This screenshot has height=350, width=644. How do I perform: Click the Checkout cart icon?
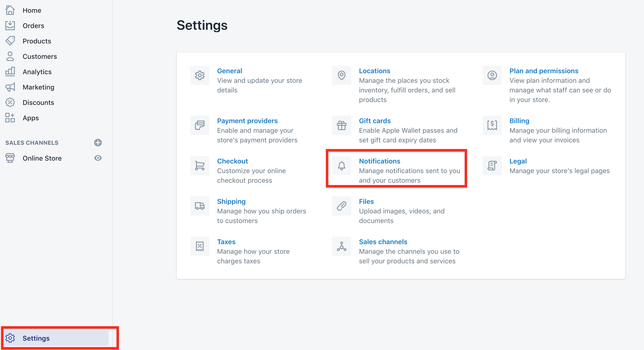(x=200, y=165)
